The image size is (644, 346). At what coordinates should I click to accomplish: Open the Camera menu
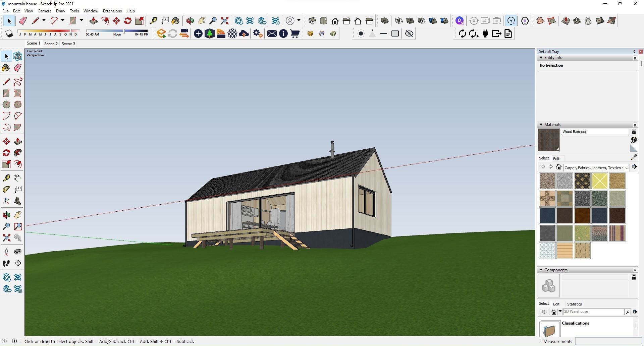44,11
